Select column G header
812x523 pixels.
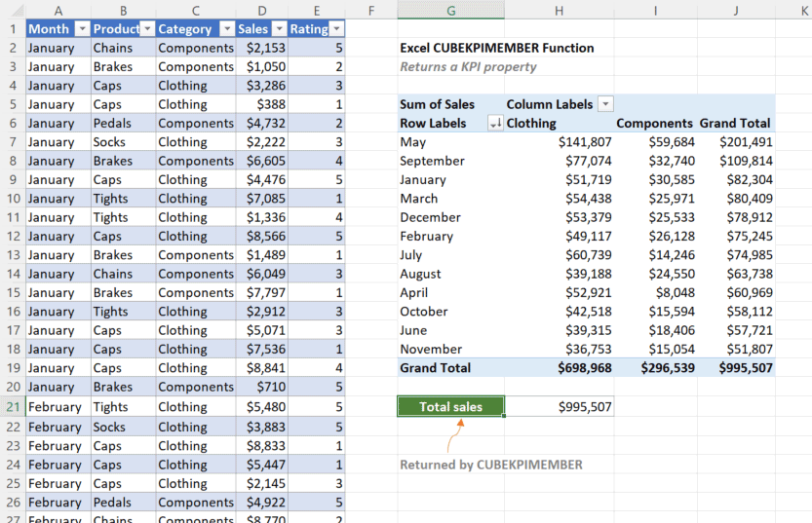450,9
